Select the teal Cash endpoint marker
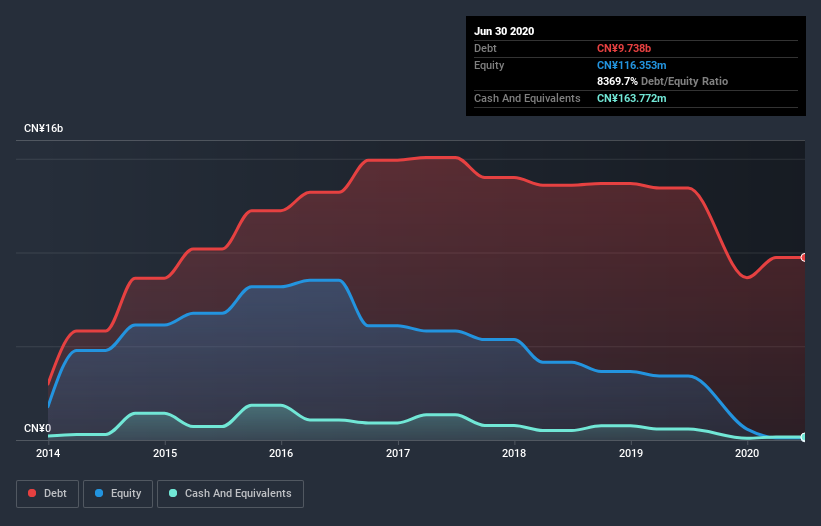Viewport: 821px width, 526px height. click(804, 437)
